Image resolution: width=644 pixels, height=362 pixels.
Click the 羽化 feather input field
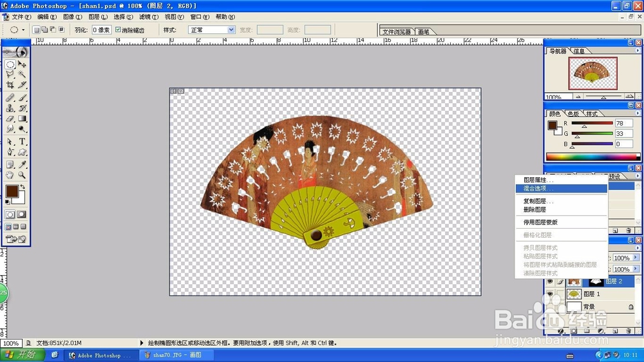[101, 30]
